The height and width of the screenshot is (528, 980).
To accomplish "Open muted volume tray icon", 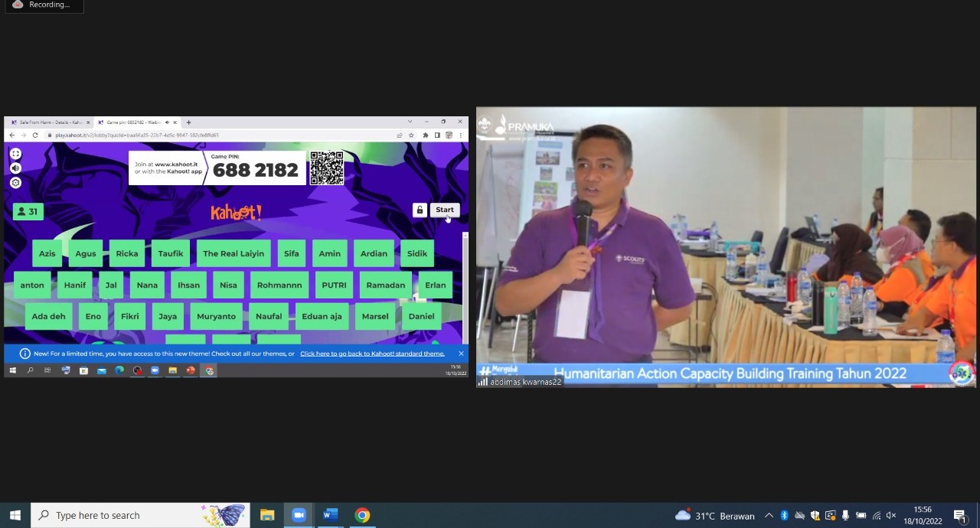I will pyautogui.click(x=891, y=516).
